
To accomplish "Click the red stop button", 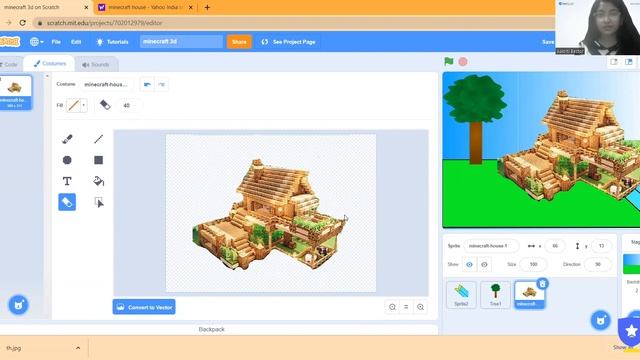I will click(x=463, y=62).
